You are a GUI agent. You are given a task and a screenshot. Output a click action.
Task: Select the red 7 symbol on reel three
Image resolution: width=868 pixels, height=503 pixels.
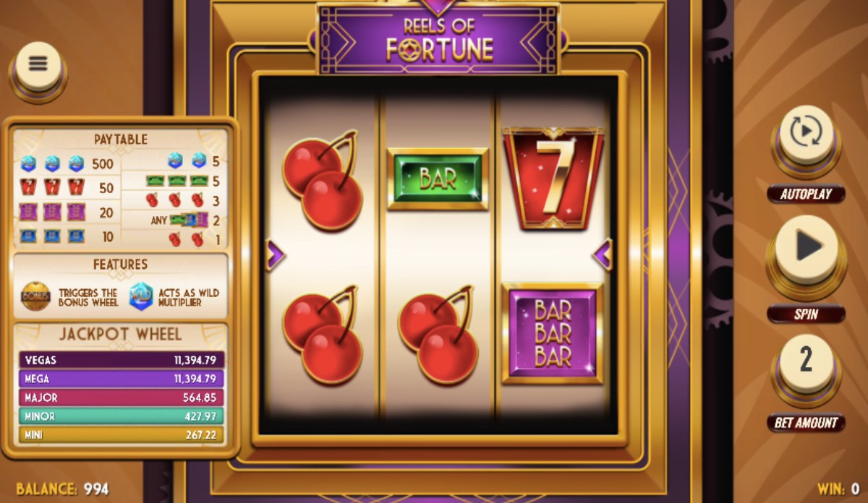click(x=553, y=178)
